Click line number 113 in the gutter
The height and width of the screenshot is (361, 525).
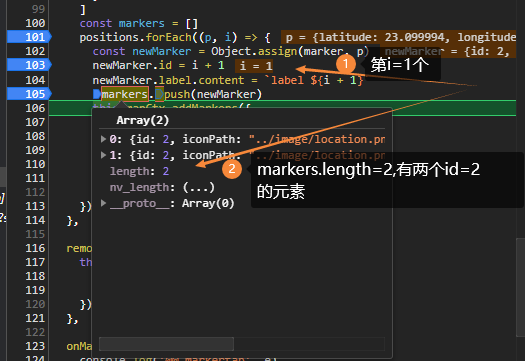pos(35,206)
